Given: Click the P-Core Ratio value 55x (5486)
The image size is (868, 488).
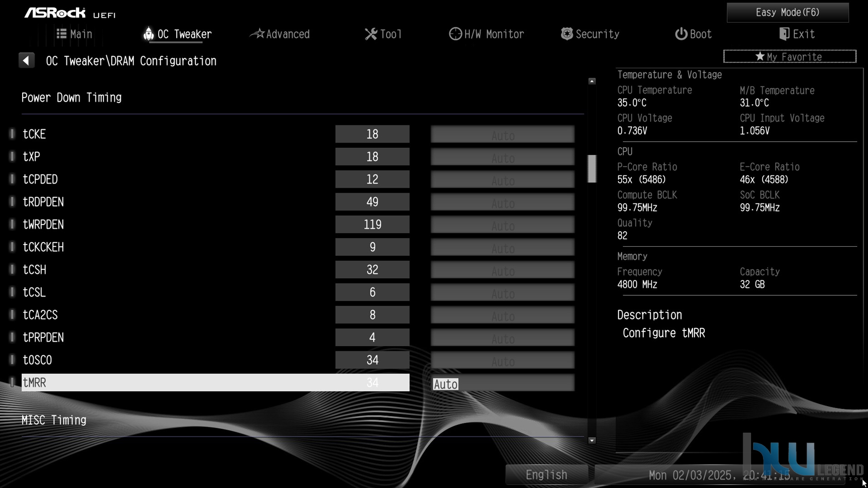Looking at the screenshot, I should click(641, 179).
